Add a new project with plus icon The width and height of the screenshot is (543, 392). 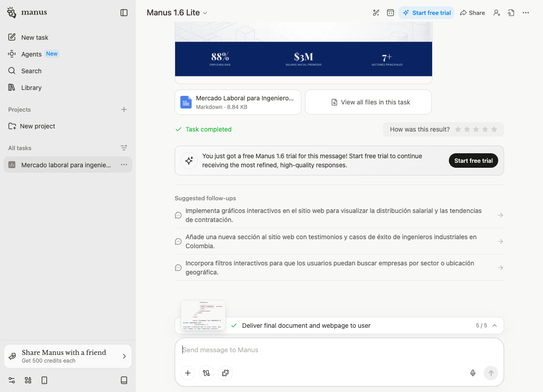click(124, 109)
